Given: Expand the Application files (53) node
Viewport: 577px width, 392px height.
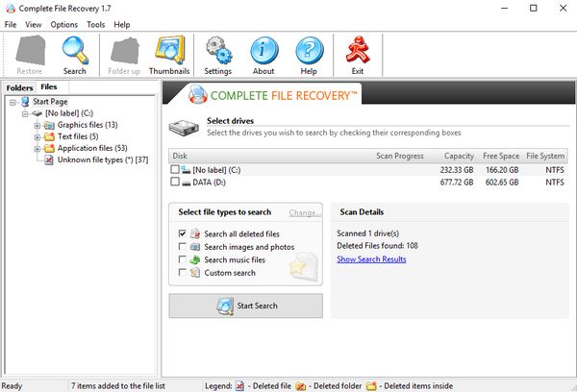Looking at the screenshot, I should coord(38,149).
